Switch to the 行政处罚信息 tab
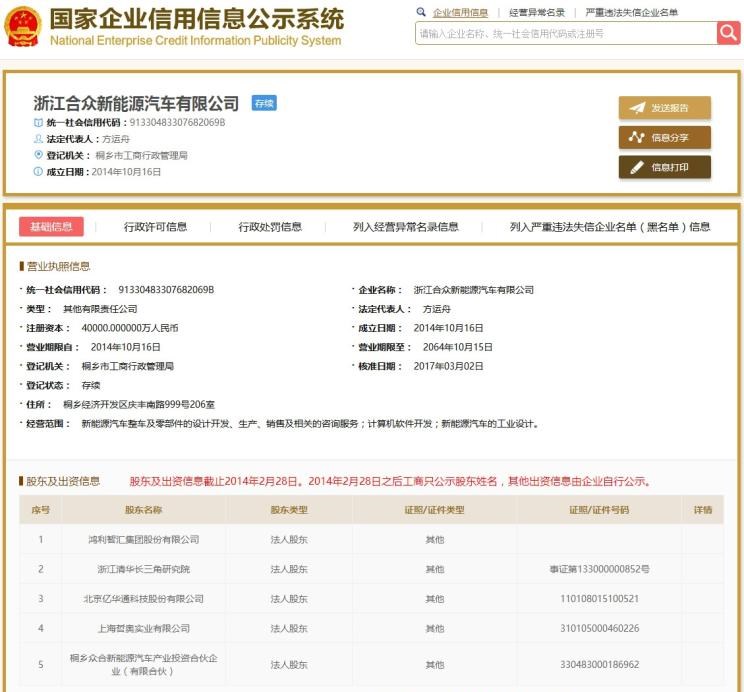The image size is (744, 692). (270, 227)
